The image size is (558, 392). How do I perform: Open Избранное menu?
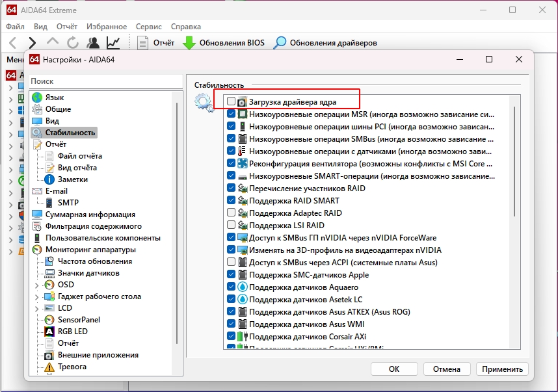tap(107, 27)
